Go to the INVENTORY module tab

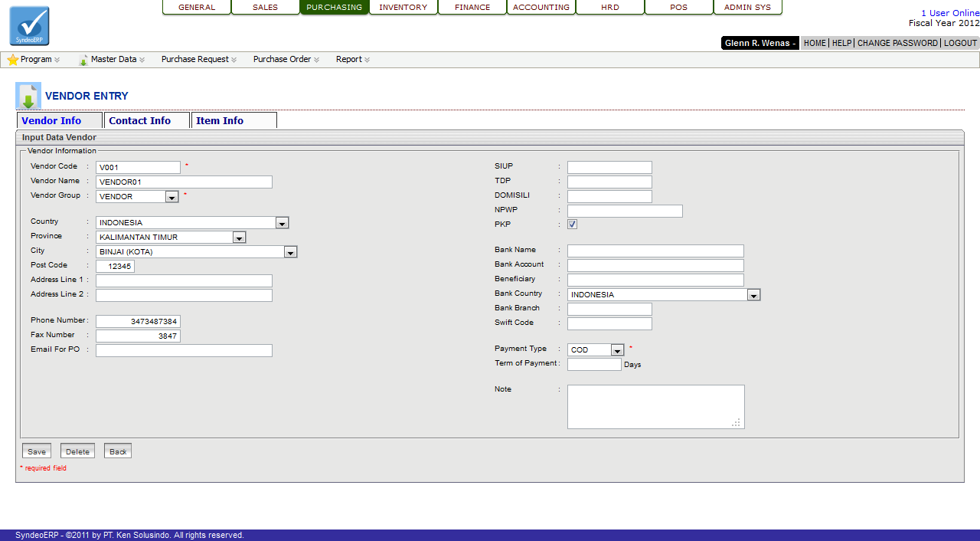tap(403, 8)
